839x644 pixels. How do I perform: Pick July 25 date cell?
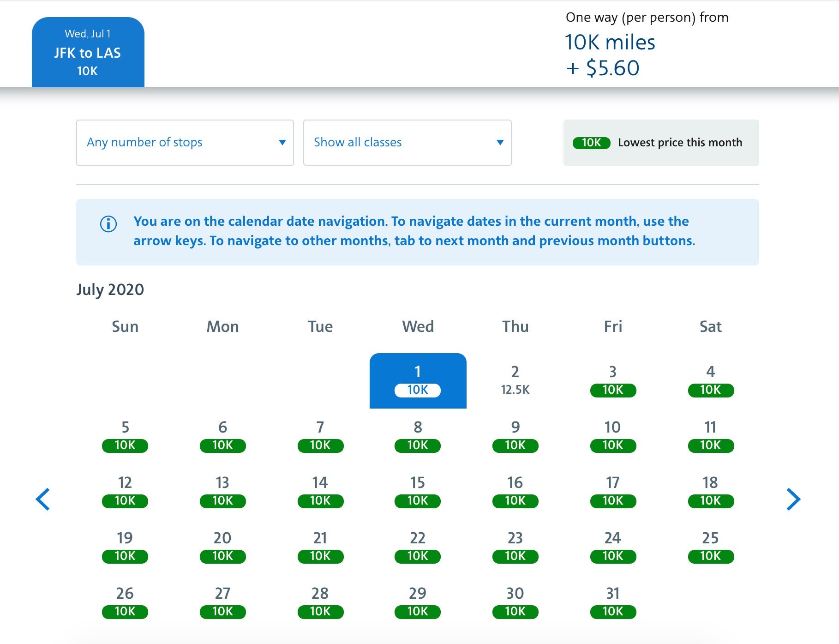pyautogui.click(x=710, y=547)
